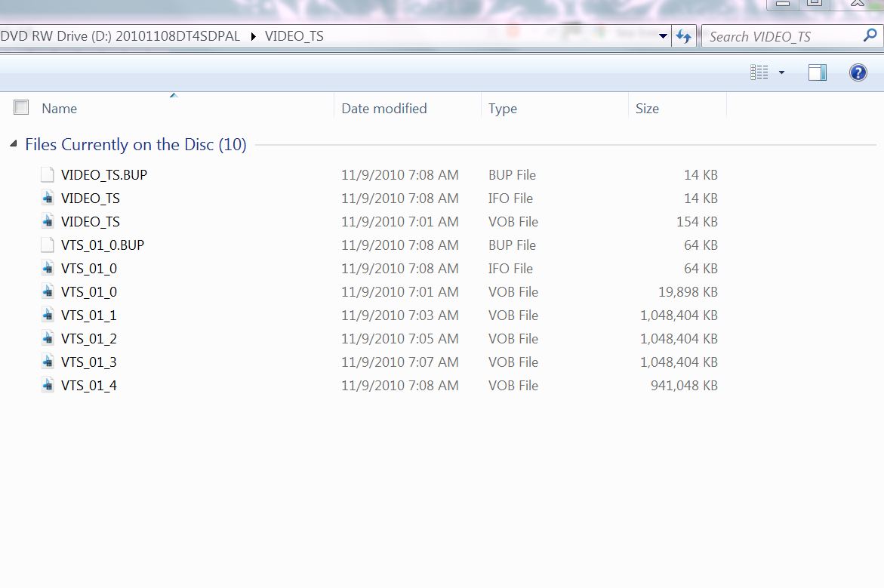Select the Files Currently on the Disc (10) header
This screenshot has height=588, width=884.
pyautogui.click(x=135, y=145)
